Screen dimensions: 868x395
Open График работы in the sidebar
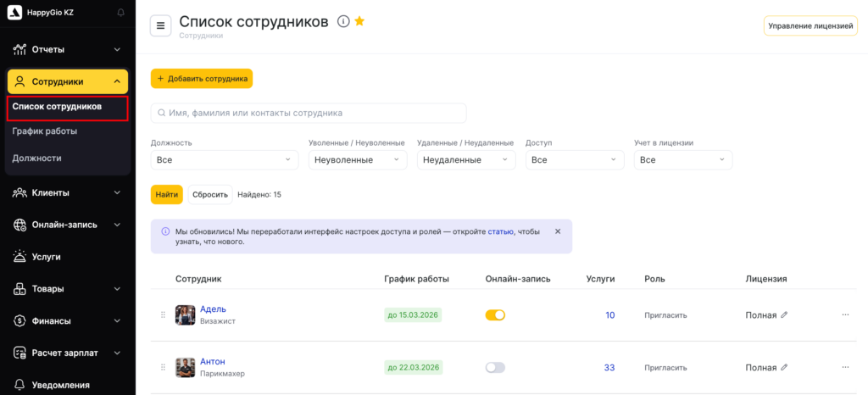45,131
